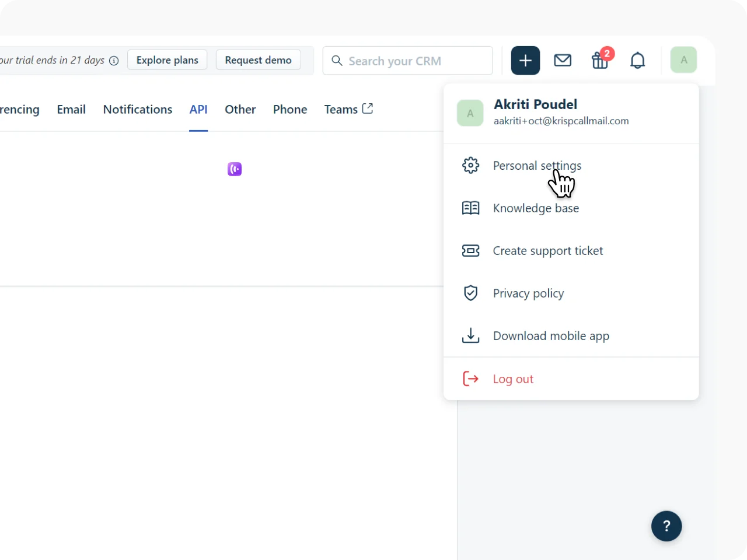This screenshot has width=747, height=560.
Task: Click the shield icon for Privacy policy
Action: click(470, 293)
